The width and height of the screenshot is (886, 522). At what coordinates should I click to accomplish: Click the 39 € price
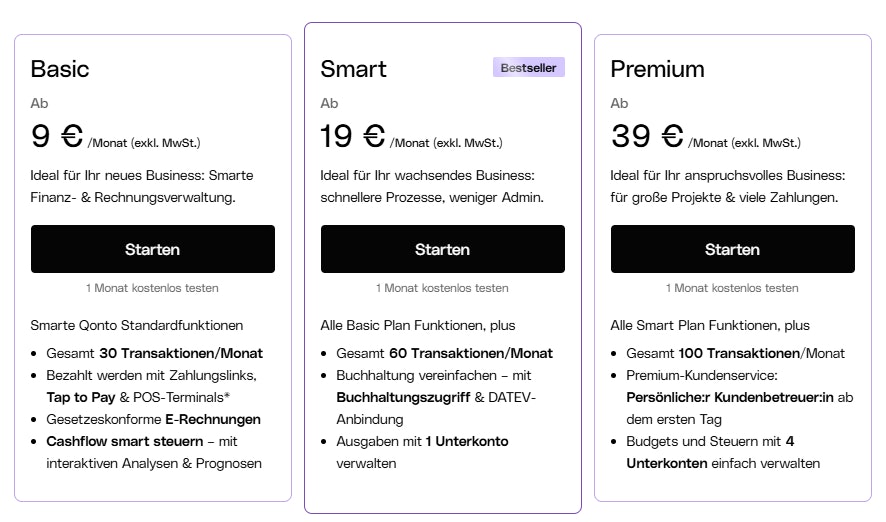tap(647, 136)
